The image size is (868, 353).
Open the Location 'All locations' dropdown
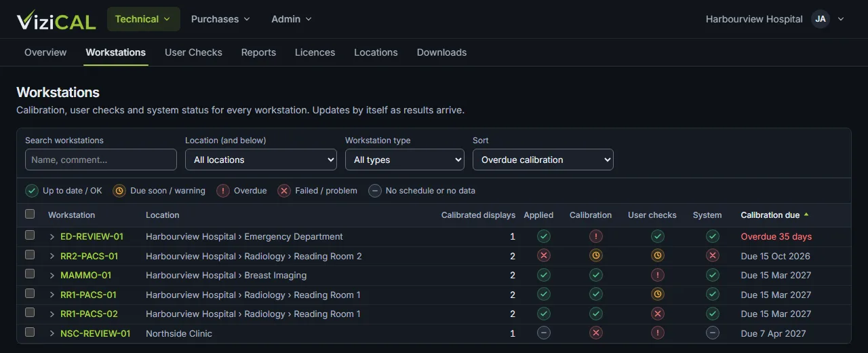coord(261,160)
